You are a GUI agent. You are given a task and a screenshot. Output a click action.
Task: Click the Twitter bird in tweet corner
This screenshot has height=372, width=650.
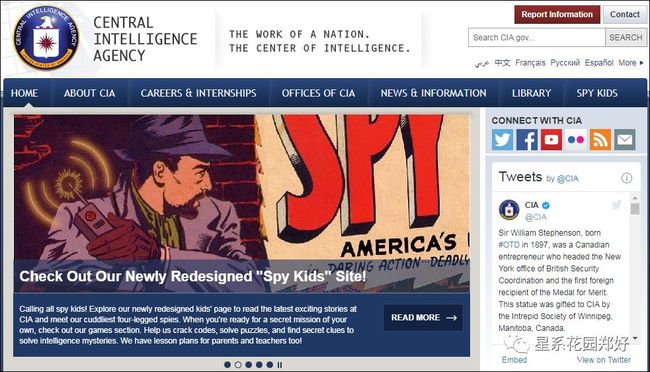pos(616,204)
